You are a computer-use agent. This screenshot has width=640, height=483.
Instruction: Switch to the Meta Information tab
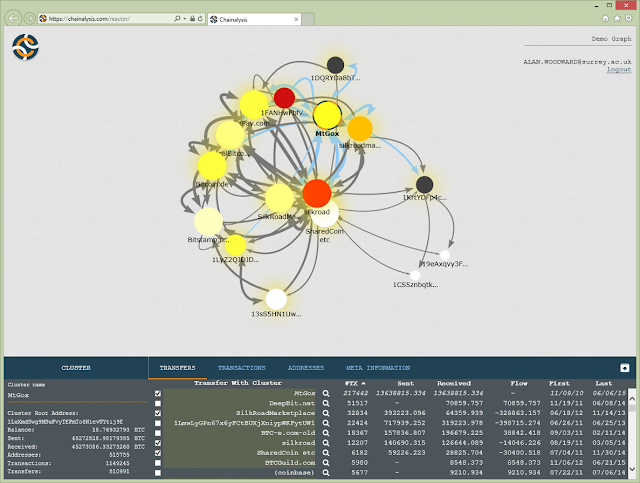click(x=378, y=368)
